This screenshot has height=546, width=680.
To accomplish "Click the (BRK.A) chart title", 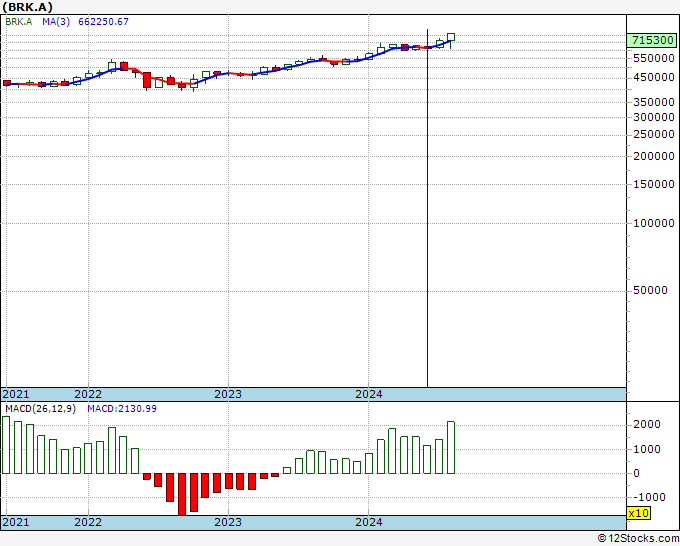I will coord(27,7).
